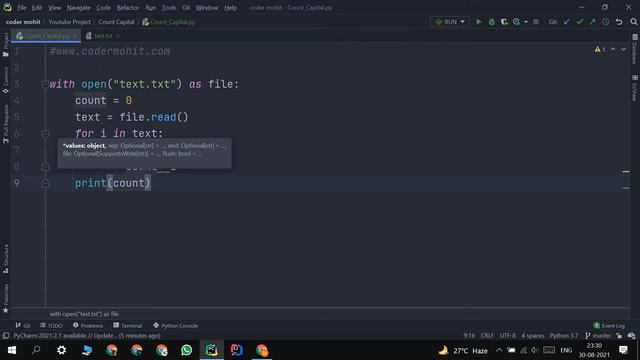Viewport: 640px width, 360px height.
Task: Click the Windows Start button
Action: 11,350
